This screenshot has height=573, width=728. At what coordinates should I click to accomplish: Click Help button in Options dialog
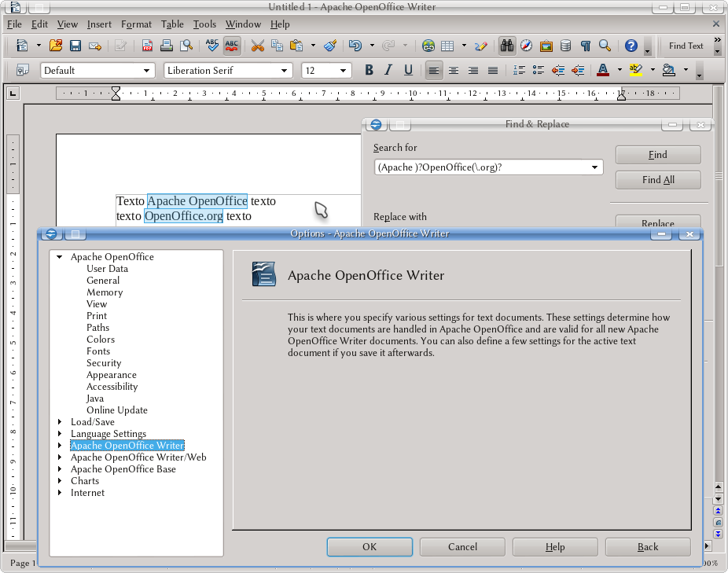(555, 547)
